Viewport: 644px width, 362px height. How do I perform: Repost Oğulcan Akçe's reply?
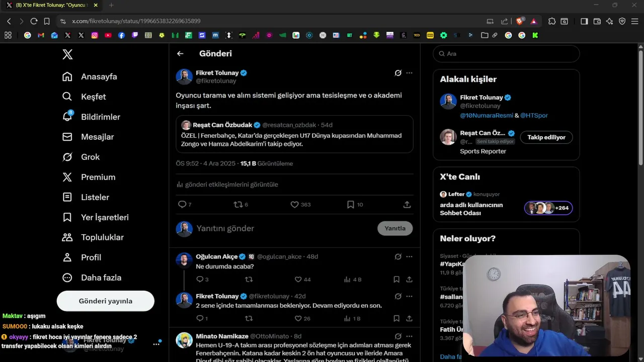tap(249, 280)
